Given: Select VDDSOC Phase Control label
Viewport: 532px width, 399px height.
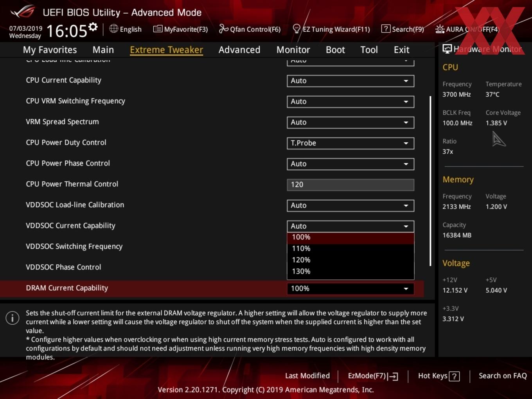Looking at the screenshot, I should coord(63,267).
